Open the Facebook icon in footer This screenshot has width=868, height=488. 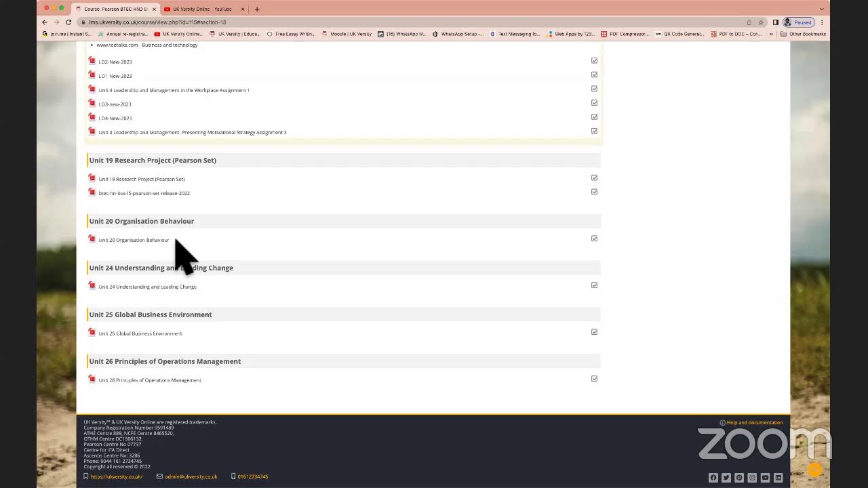tap(713, 478)
